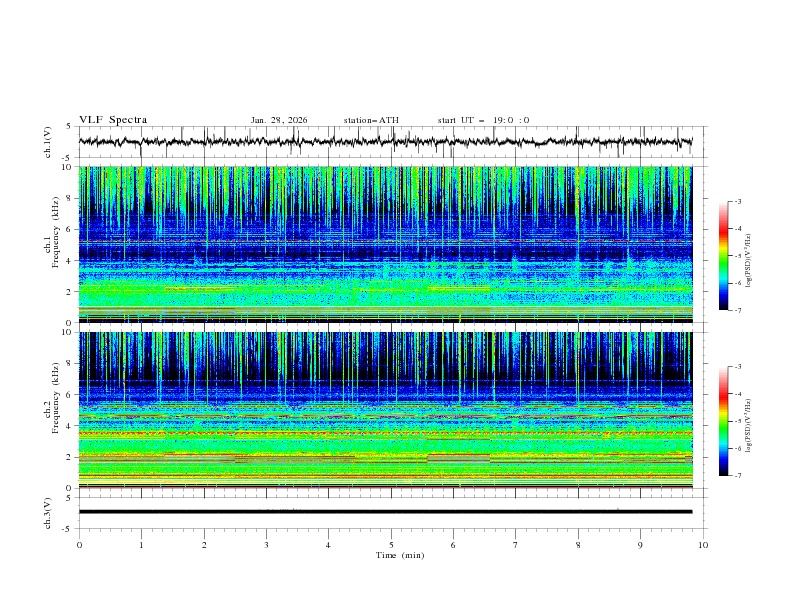
Task: Select the date text "Jan. 28, 2026"
Action: point(279,120)
